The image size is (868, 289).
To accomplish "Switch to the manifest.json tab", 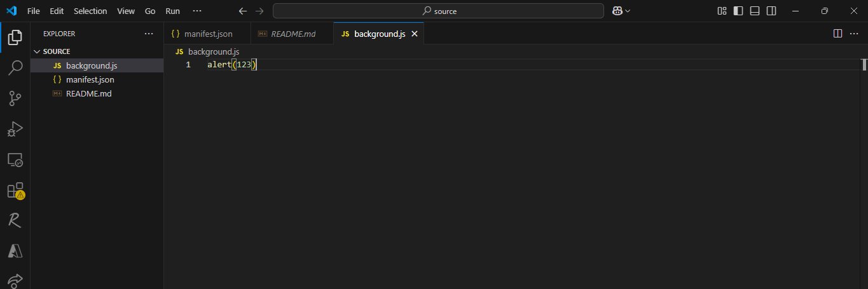I will [207, 34].
